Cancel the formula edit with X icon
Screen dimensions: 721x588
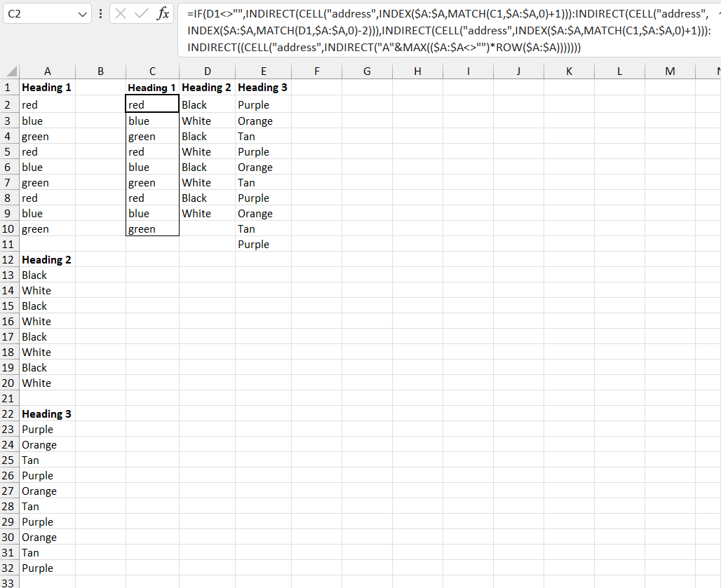pos(121,14)
